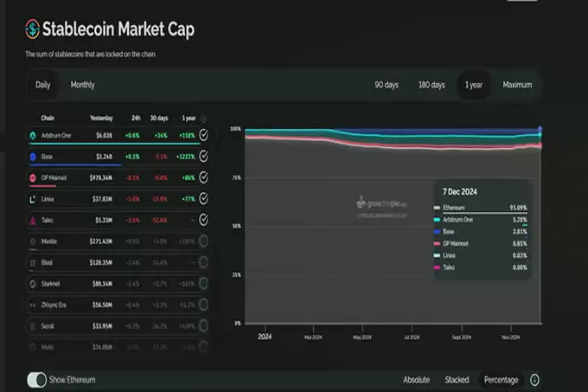
Task: Click the Base chain icon
Action: tap(33, 157)
